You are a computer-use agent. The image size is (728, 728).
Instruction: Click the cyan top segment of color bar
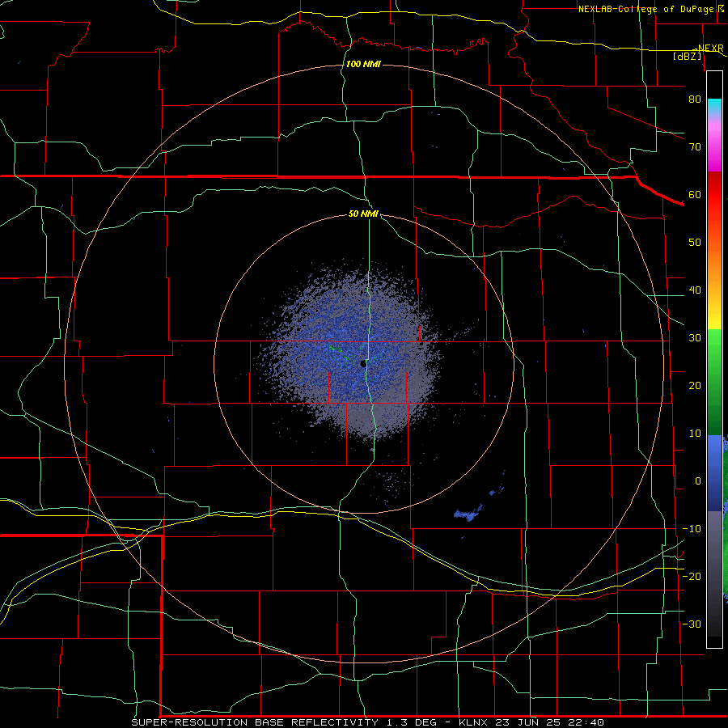point(714,106)
